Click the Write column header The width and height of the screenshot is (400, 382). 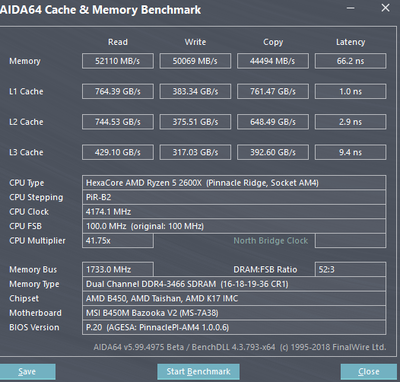click(x=195, y=42)
